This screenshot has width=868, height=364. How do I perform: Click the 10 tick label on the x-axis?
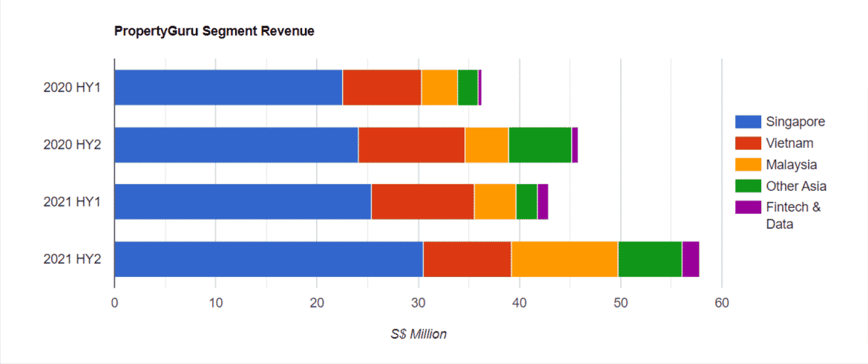[x=215, y=302]
